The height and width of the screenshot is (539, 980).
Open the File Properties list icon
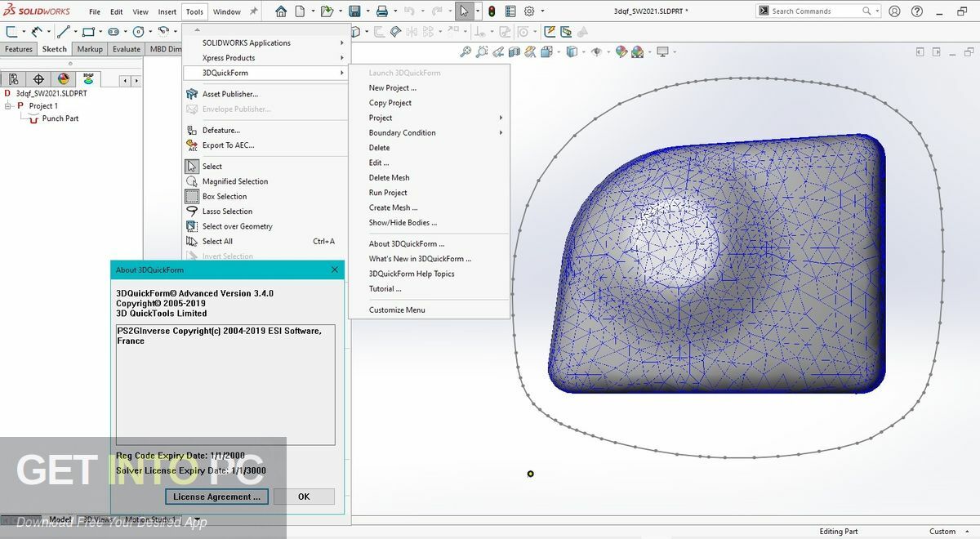pyautogui.click(x=510, y=11)
